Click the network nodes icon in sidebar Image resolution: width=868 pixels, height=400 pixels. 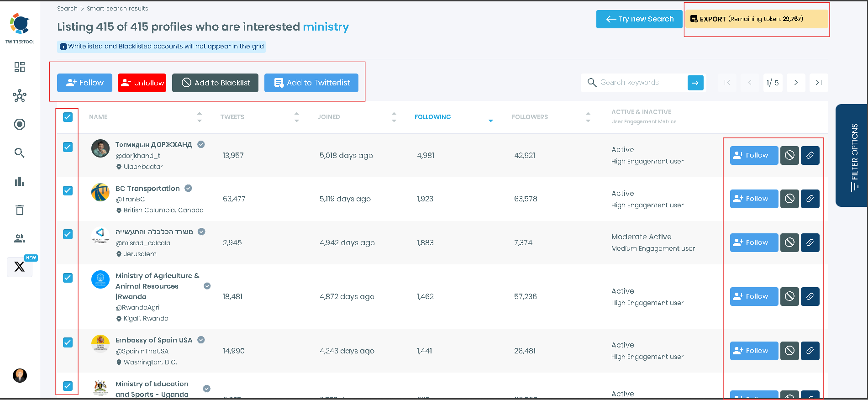[20, 96]
